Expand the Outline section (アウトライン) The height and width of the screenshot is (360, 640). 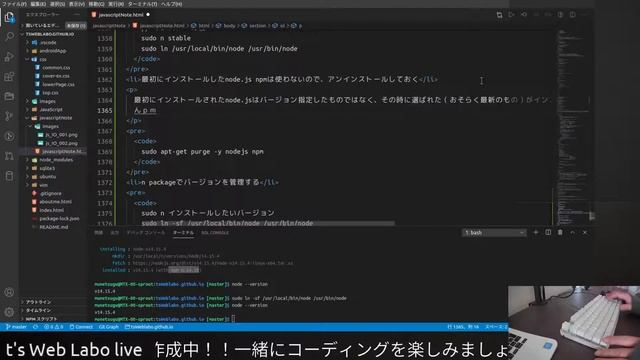pos(39,302)
